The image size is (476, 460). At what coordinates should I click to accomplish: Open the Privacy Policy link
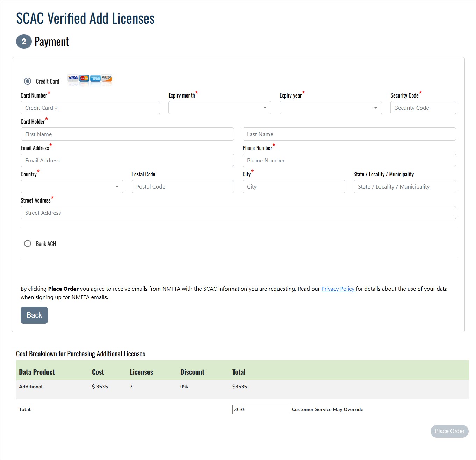(x=338, y=289)
